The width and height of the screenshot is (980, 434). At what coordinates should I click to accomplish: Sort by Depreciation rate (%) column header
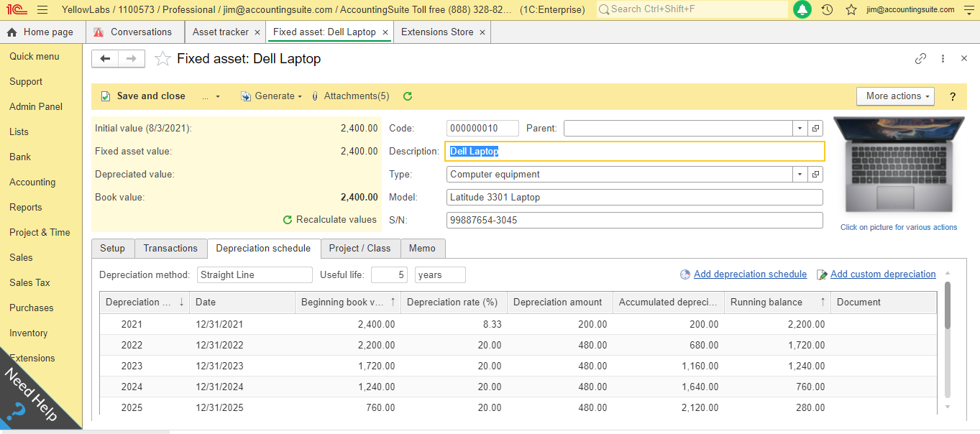[x=454, y=303]
